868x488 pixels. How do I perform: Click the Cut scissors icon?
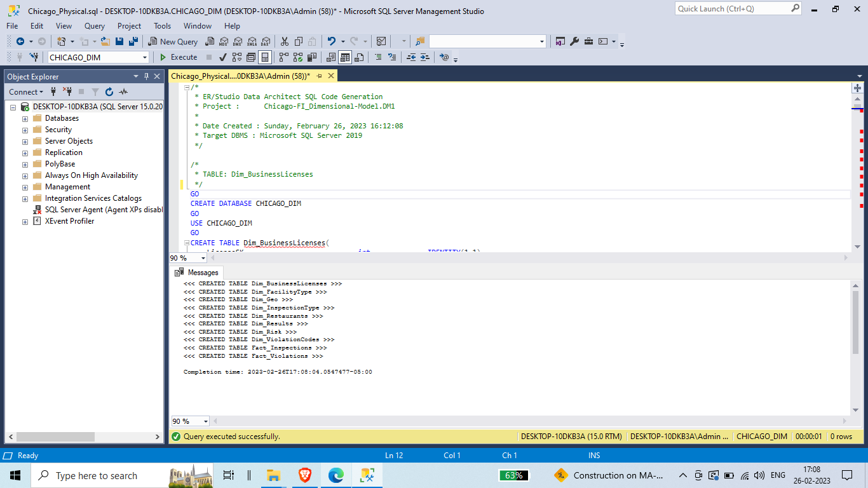coord(284,41)
